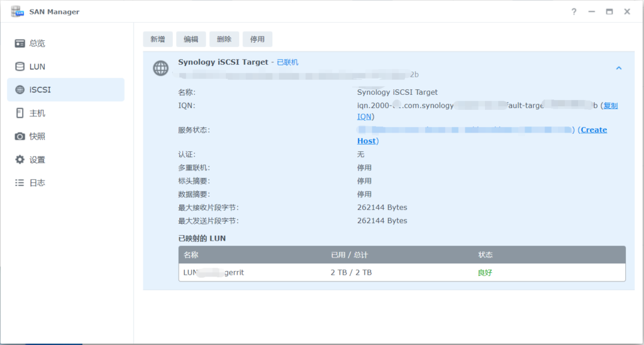The height and width of the screenshot is (345, 644).
Task: Click the 名称 value Synology iSCSI Target
Action: point(397,92)
